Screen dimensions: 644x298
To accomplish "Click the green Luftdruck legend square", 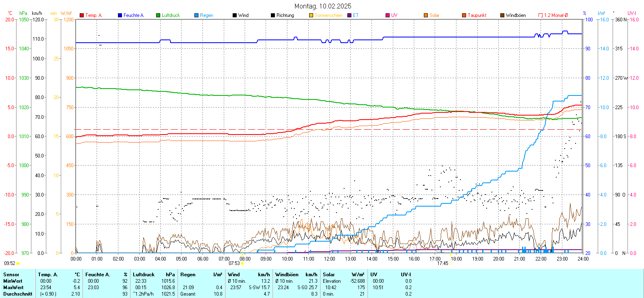I will tap(158, 15).
